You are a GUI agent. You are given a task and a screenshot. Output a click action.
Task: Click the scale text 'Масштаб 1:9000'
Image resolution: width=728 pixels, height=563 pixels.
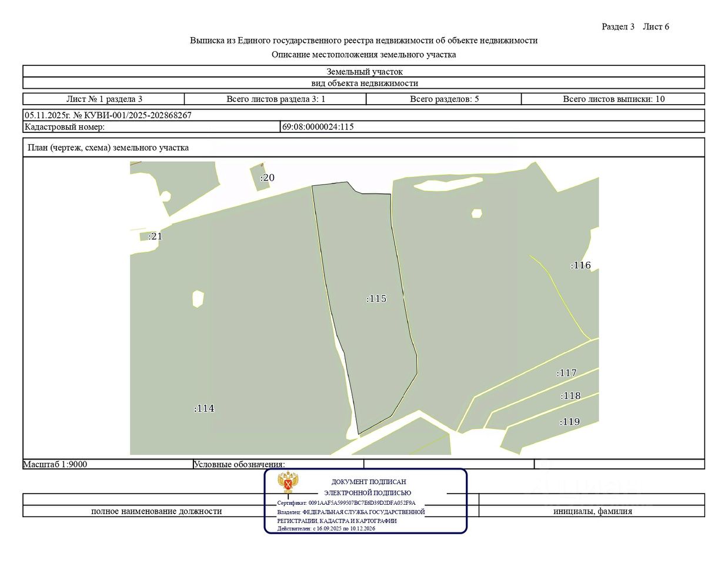tap(55, 464)
